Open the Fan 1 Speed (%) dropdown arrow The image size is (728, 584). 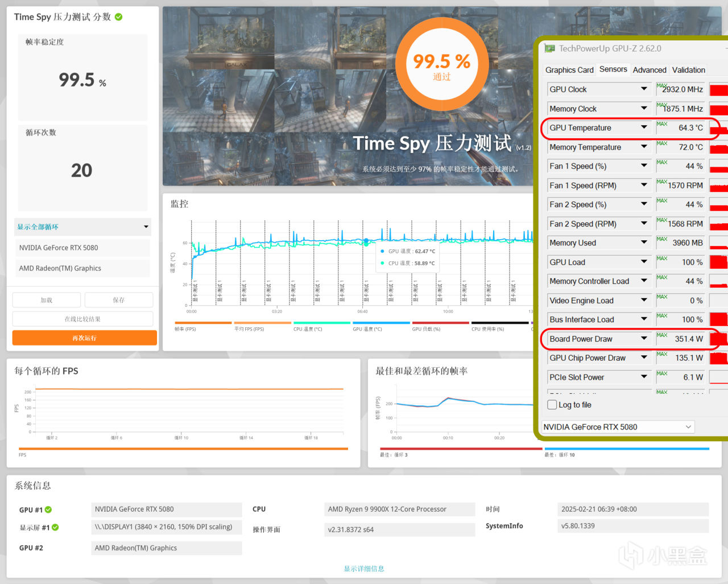pos(644,166)
